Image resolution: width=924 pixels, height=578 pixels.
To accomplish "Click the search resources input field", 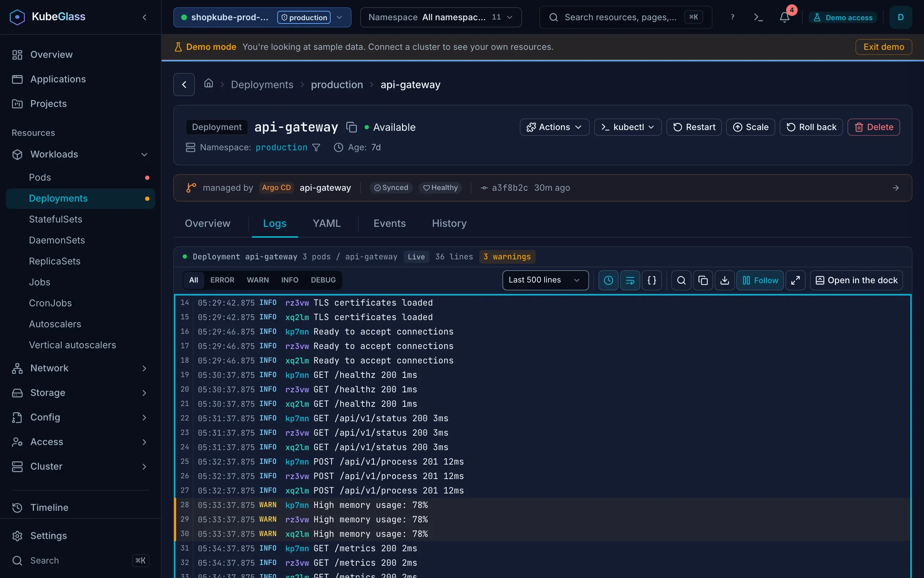I will 626,17.
